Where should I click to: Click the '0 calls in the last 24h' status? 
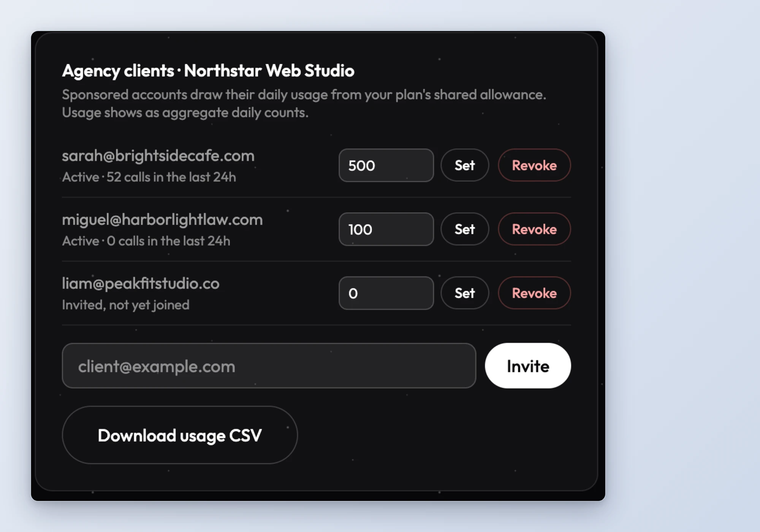168,241
